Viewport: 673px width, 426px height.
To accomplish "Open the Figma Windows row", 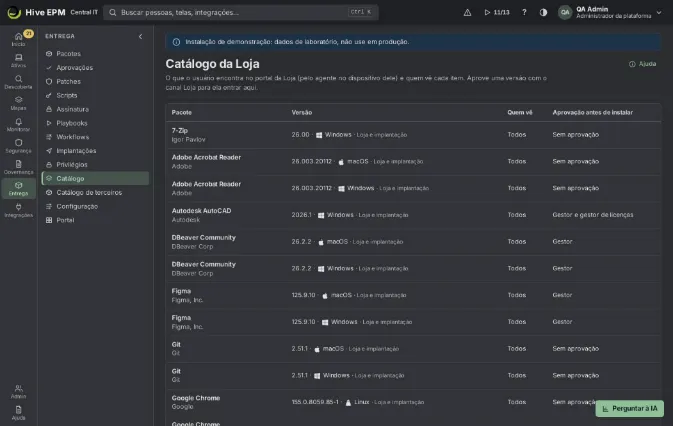I will click(413, 322).
